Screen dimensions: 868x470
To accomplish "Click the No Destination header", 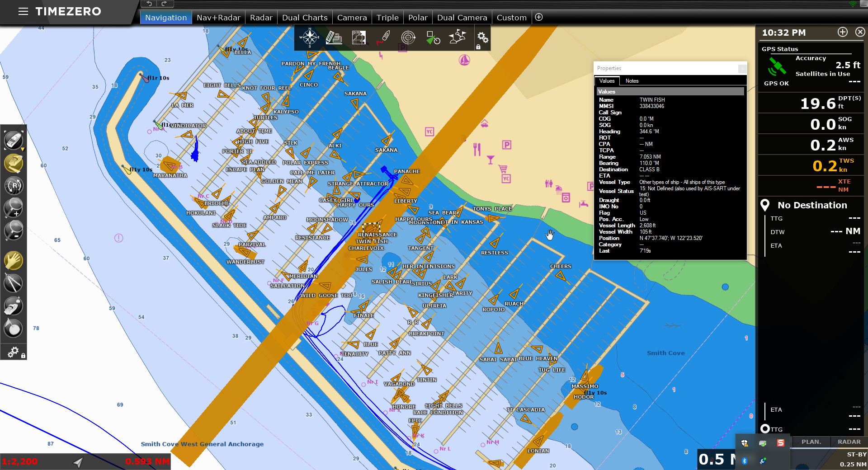I will pyautogui.click(x=812, y=205).
